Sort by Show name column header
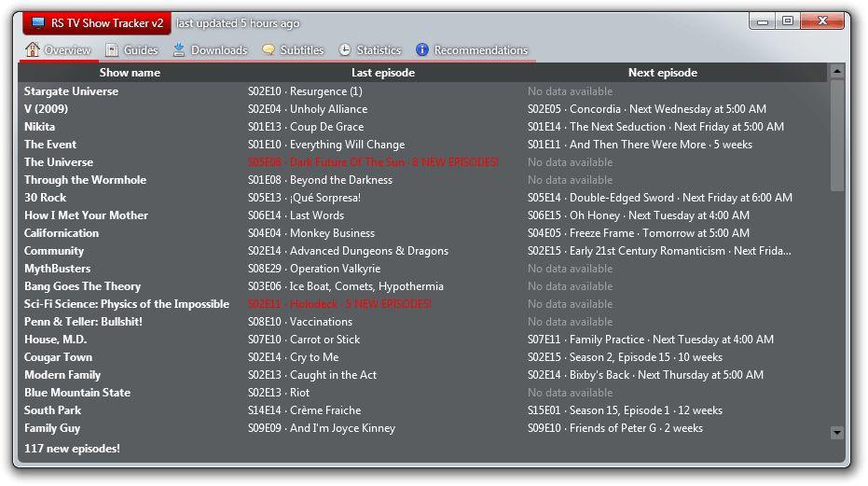The image size is (868, 486). click(x=130, y=73)
